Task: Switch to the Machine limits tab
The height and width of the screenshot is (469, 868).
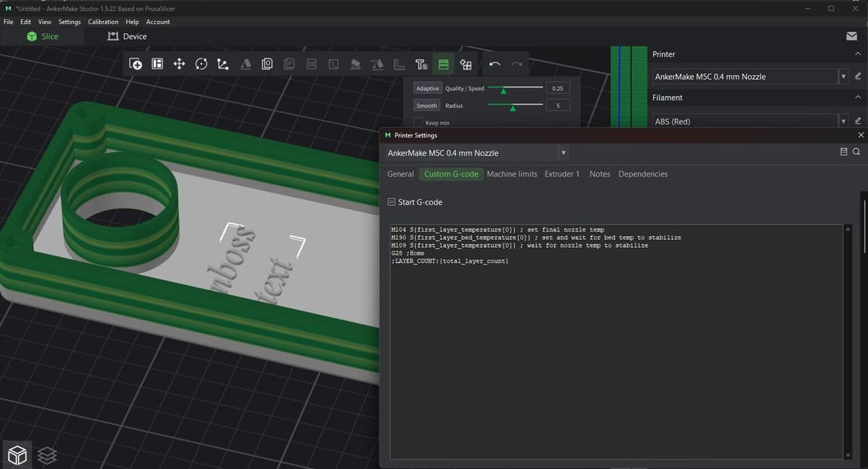Action: [x=511, y=174]
